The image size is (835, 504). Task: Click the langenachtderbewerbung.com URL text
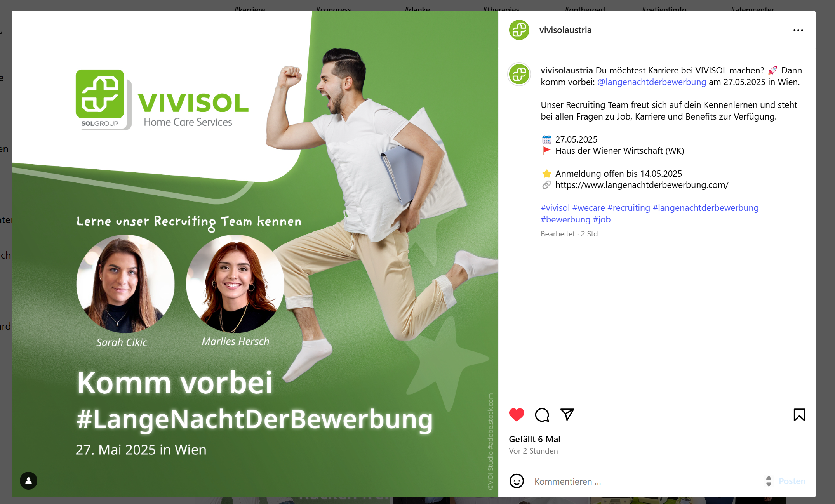pyautogui.click(x=642, y=185)
